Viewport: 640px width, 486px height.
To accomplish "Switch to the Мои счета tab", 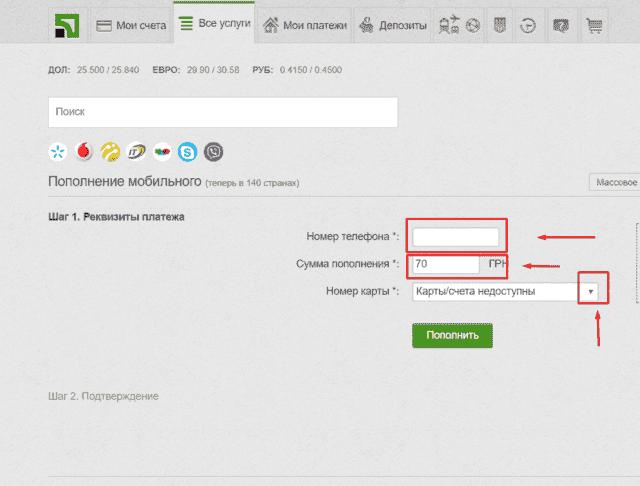I will 129,25.
